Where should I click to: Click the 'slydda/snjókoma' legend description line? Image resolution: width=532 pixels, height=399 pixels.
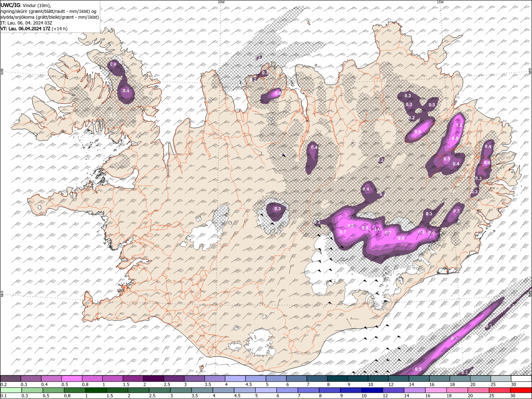(49, 17)
